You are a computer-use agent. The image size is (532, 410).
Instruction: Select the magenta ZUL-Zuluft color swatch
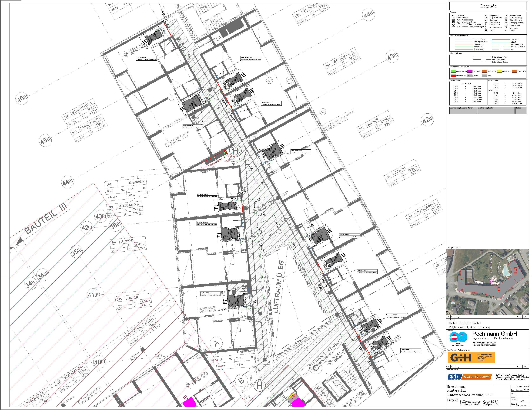point(470,72)
